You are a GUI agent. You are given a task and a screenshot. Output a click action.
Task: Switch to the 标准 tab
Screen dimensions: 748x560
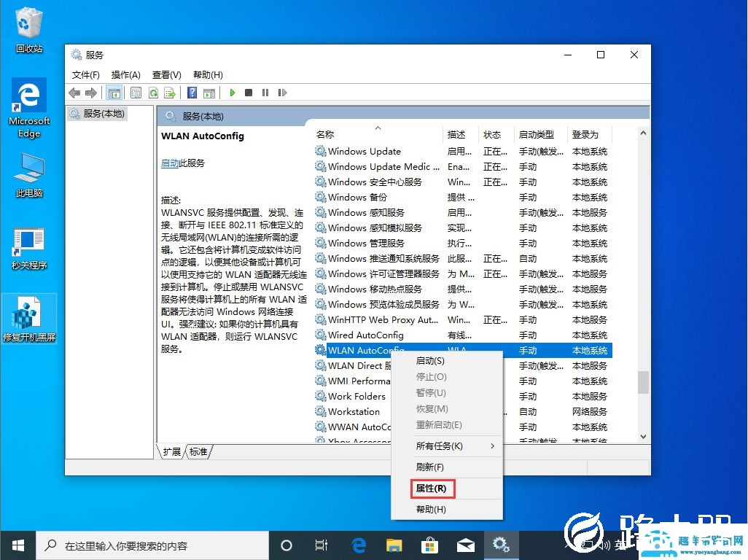click(198, 451)
